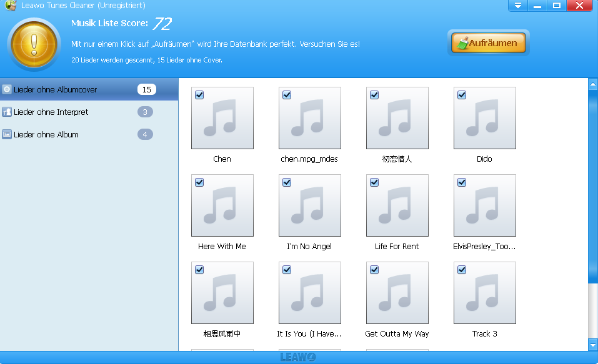Click the Musik Liste Score value 72
The height and width of the screenshot is (364, 598).
(x=162, y=23)
